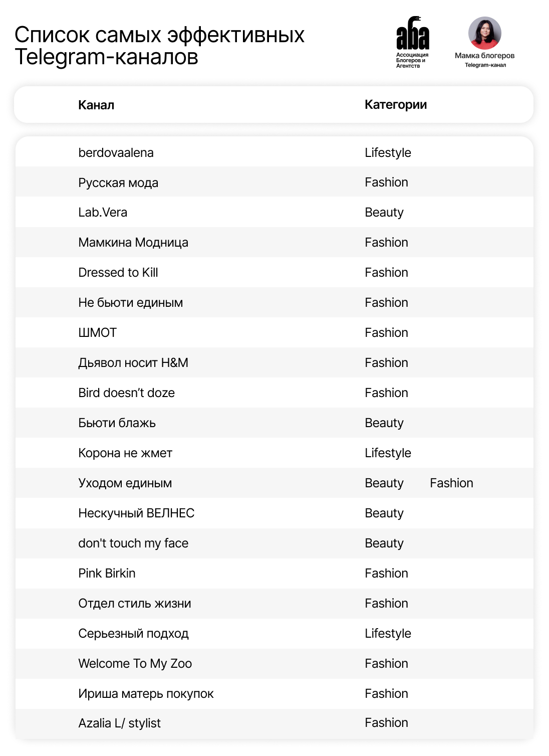Viewport: 549px width, 756px height.
Task: Open Bird doesn't doze channel
Action: (x=126, y=393)
